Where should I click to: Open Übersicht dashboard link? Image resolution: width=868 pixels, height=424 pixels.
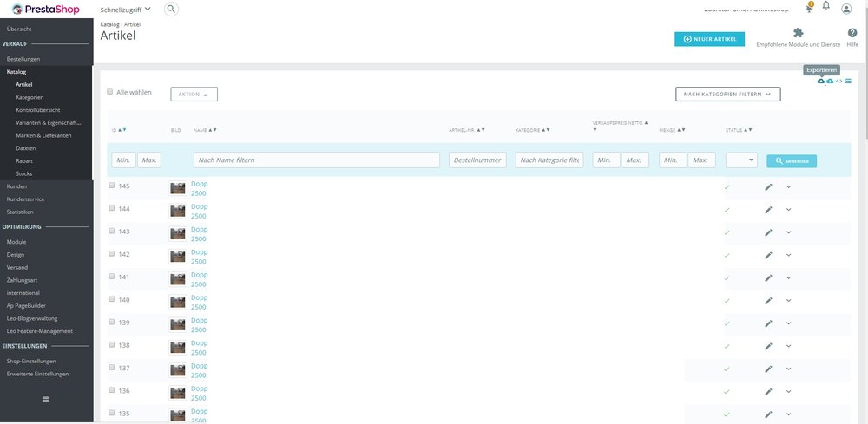[19, 29]
